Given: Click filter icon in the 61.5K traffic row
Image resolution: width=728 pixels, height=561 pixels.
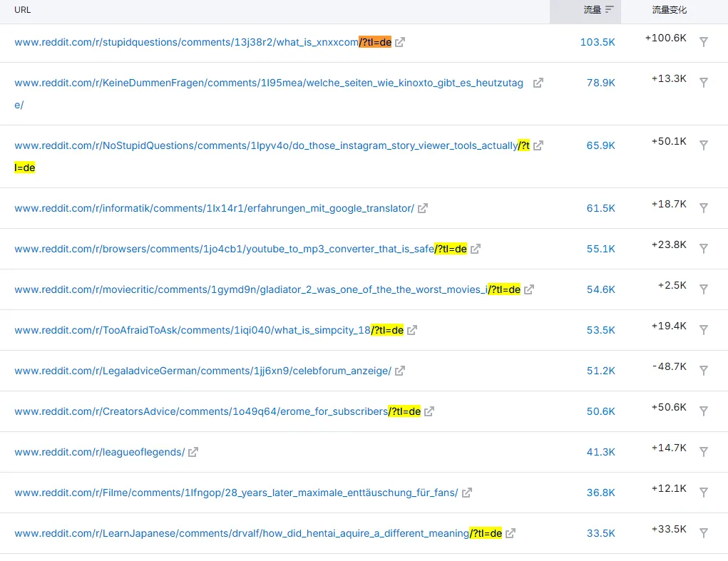Looking at the screenshot, I should pos(704,208).
